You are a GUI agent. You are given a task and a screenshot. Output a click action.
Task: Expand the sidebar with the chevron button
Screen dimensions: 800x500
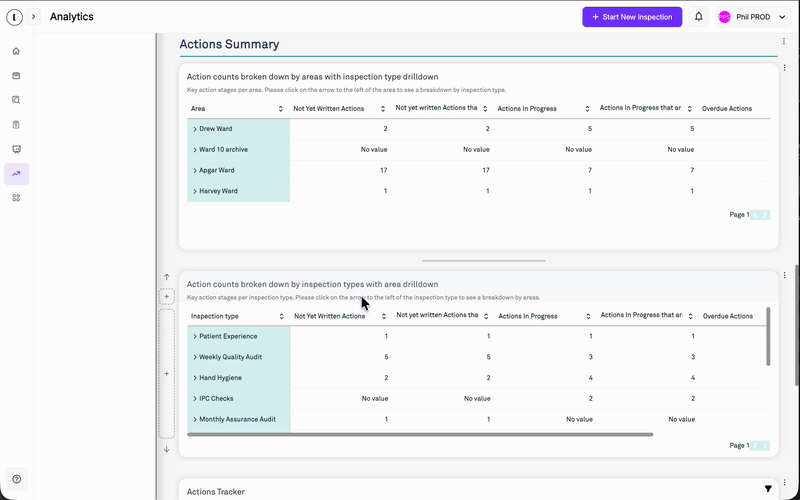pos(33,17)
